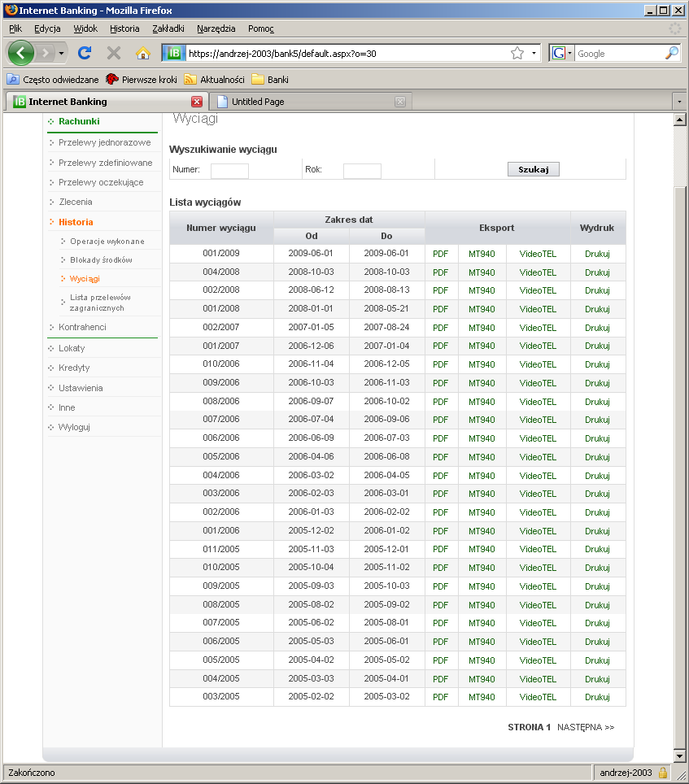Open Przelewy jednorazowe sidebar item
The image size is (689, 784).
104,142
